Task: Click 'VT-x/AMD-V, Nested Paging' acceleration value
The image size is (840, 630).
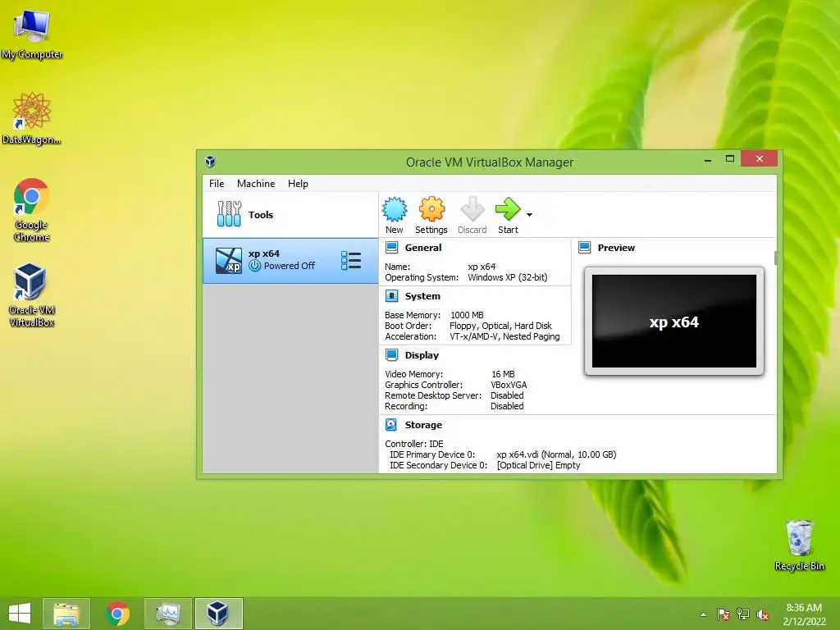Action: (504, 336)
